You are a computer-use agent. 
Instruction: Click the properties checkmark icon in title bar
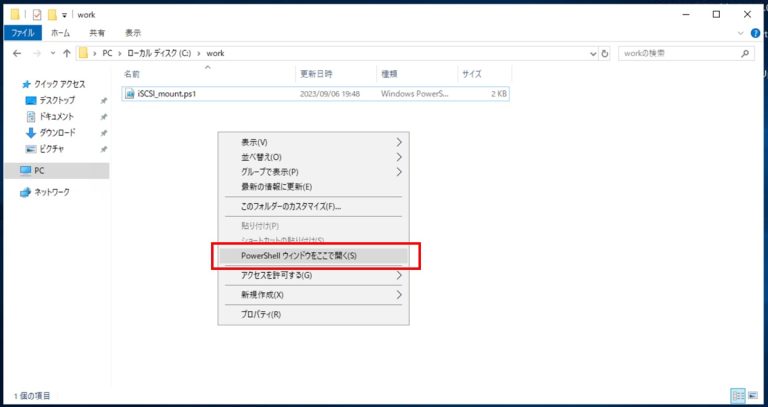coord(37,15)
